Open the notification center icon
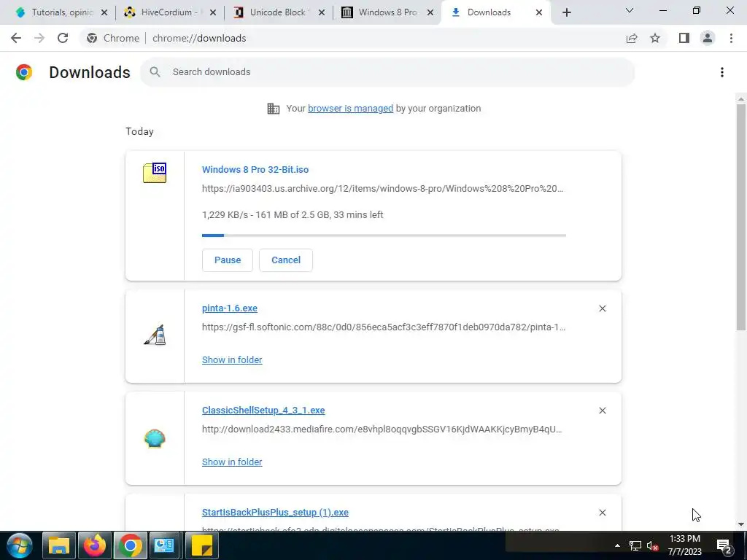 pos(724,545)
